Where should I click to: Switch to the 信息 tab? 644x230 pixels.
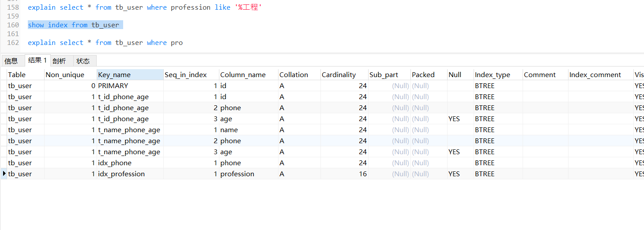[11, 61]
